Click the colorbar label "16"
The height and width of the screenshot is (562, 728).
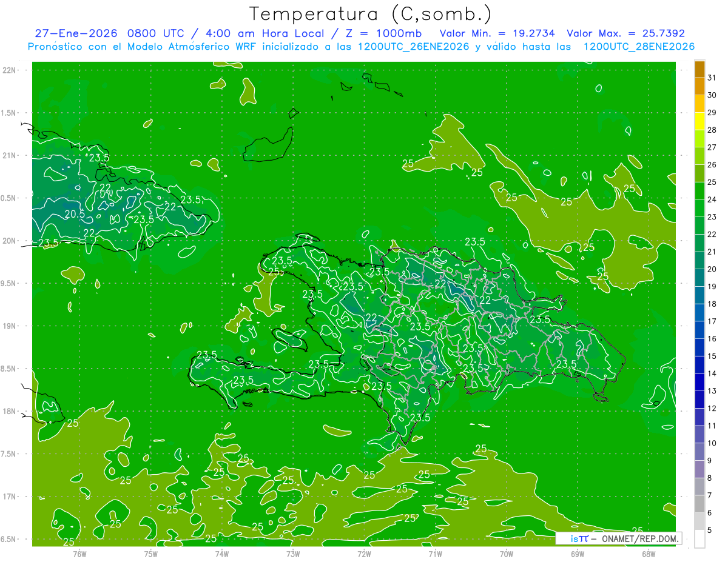pos(712,339)
